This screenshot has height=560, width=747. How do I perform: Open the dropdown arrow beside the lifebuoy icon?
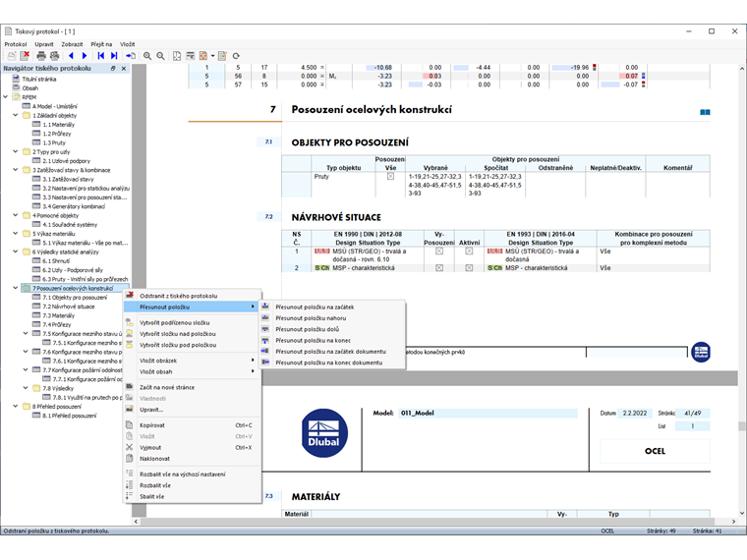pos(212,56)
